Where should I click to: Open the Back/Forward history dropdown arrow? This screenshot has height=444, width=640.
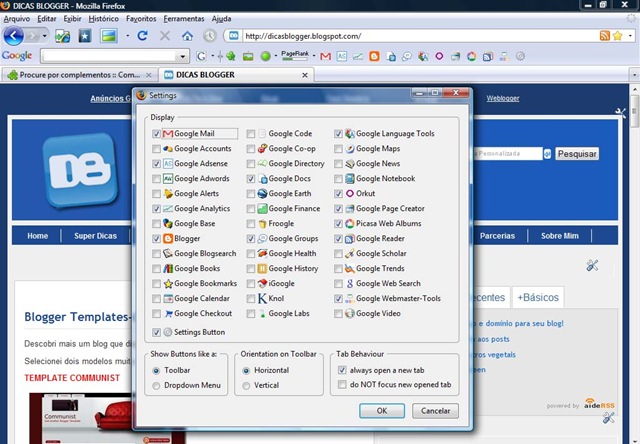click(x=44, y=36)
